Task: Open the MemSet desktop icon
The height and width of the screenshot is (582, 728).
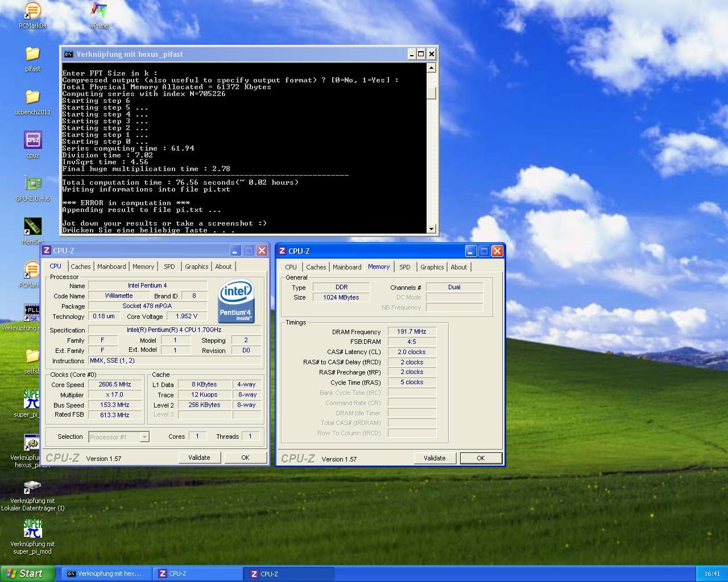Action: click(32, 227)
